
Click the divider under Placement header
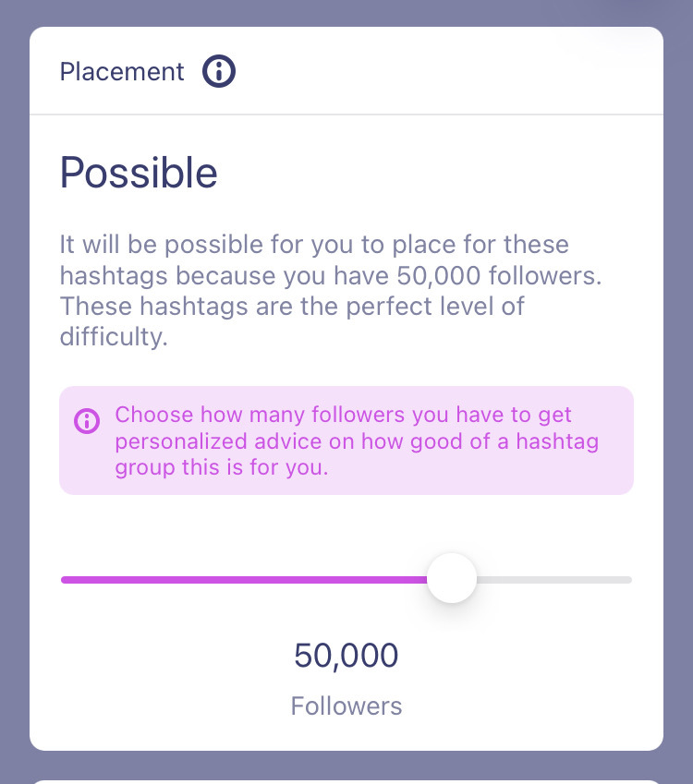(x=346, y=115)
